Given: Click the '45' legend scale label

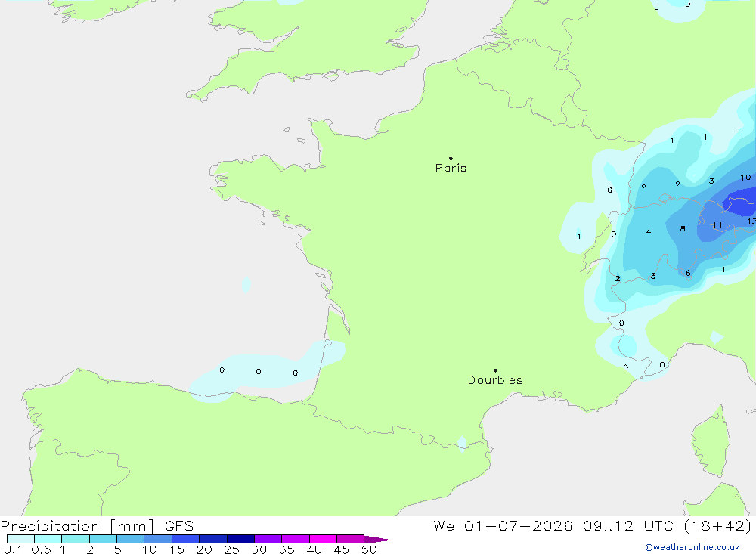Looking at the screenshot, I should pos(342,549).
